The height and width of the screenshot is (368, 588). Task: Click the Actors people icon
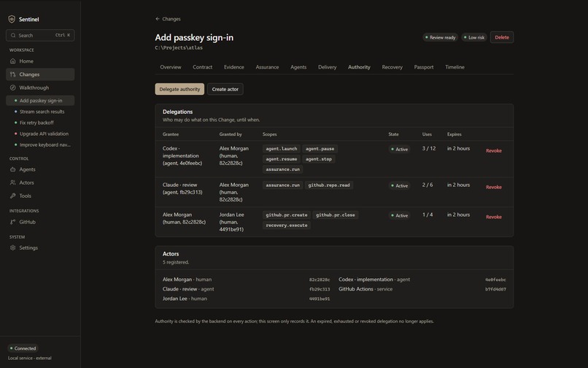pyautogui.click(x=12, y=183)
